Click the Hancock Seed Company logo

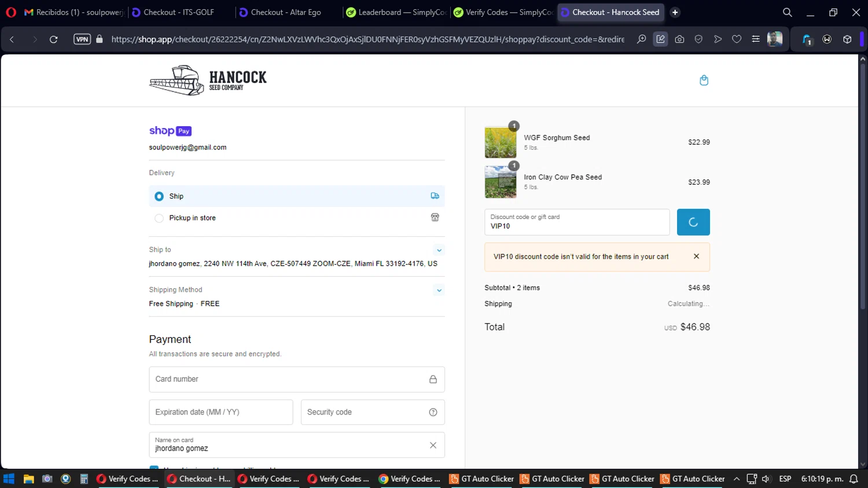208,80
